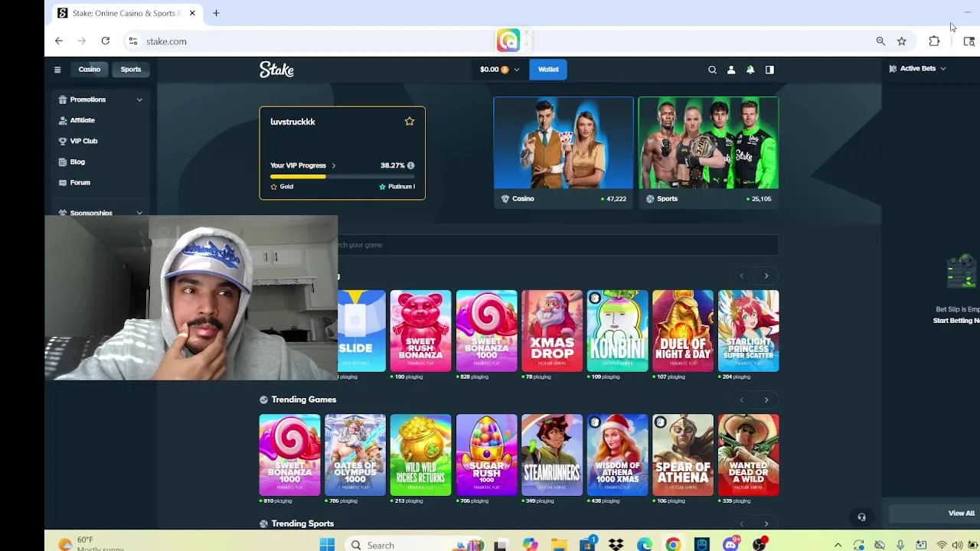Click the Windows Start button

[327, 545]
